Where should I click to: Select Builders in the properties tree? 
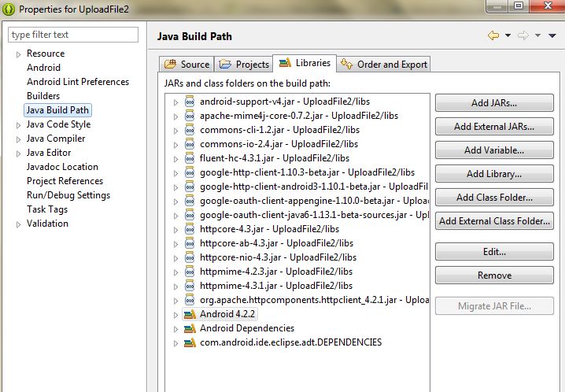tap(43, 96)
